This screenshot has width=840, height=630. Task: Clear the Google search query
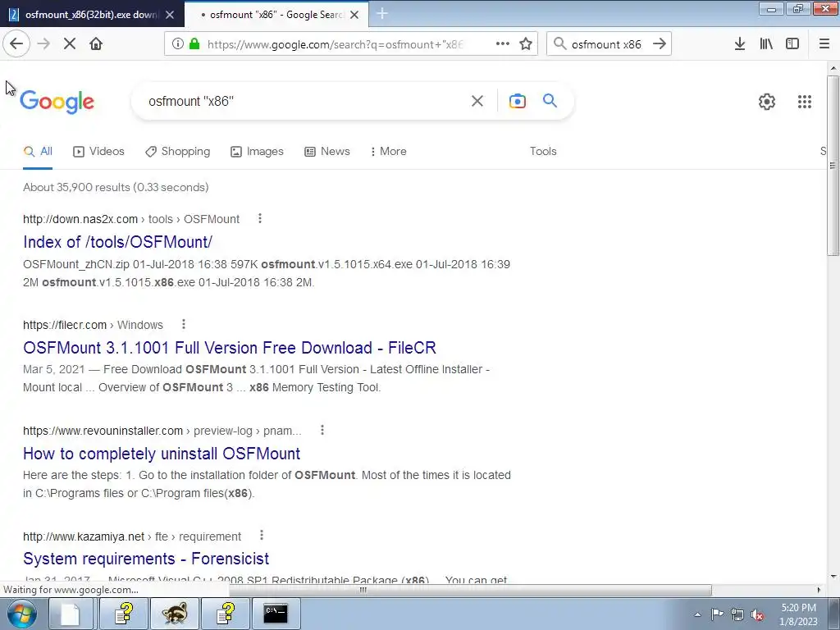tap(477, 101)
